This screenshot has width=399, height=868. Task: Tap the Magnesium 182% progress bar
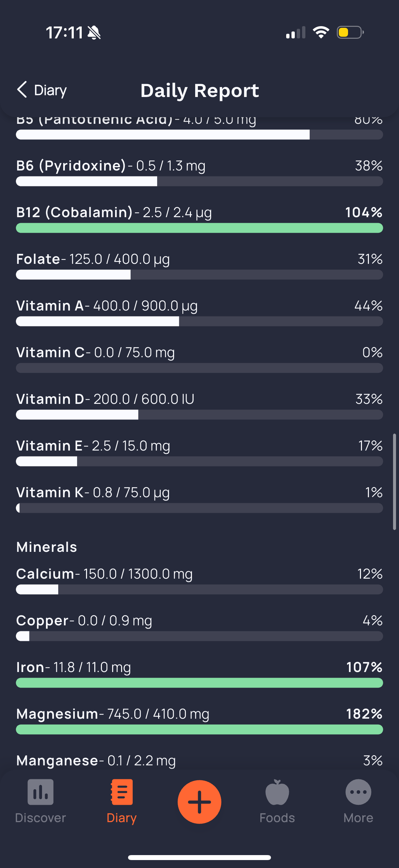click(199, 730)
